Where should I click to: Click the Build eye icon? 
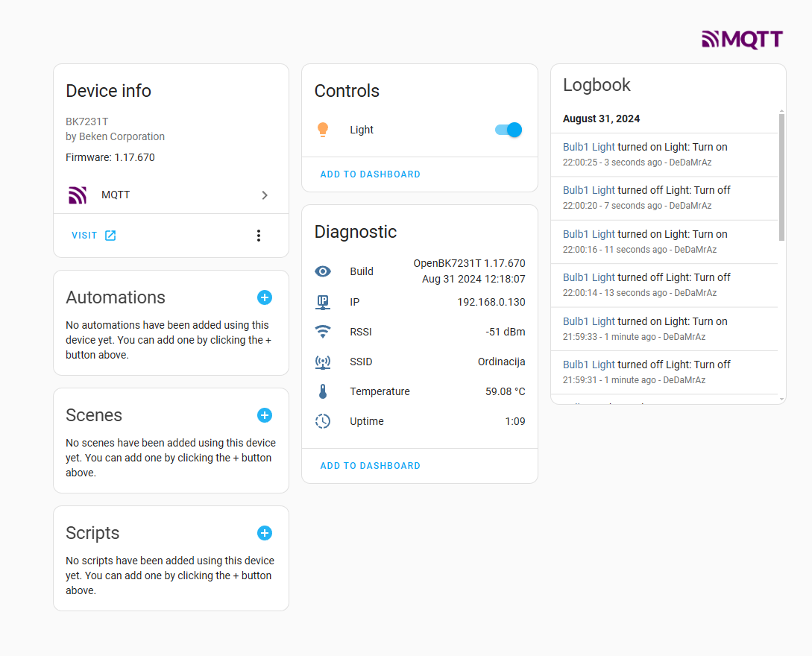(x=323, y=271)
